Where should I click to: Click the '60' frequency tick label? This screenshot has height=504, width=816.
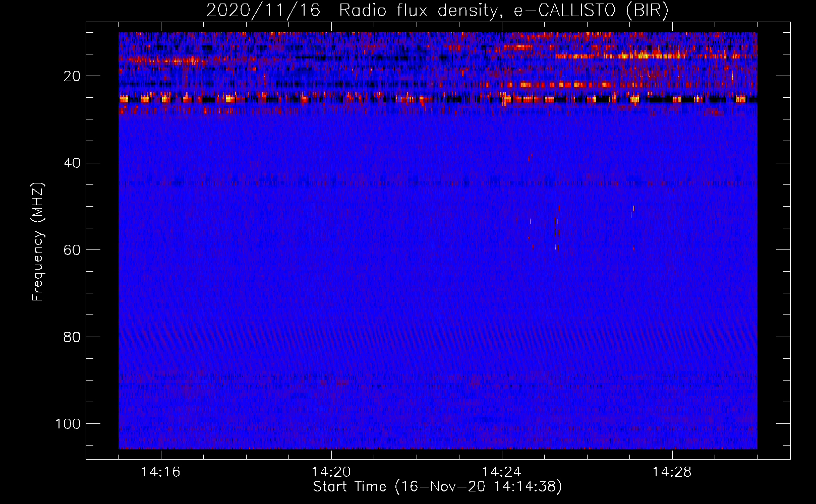(72, 250)
